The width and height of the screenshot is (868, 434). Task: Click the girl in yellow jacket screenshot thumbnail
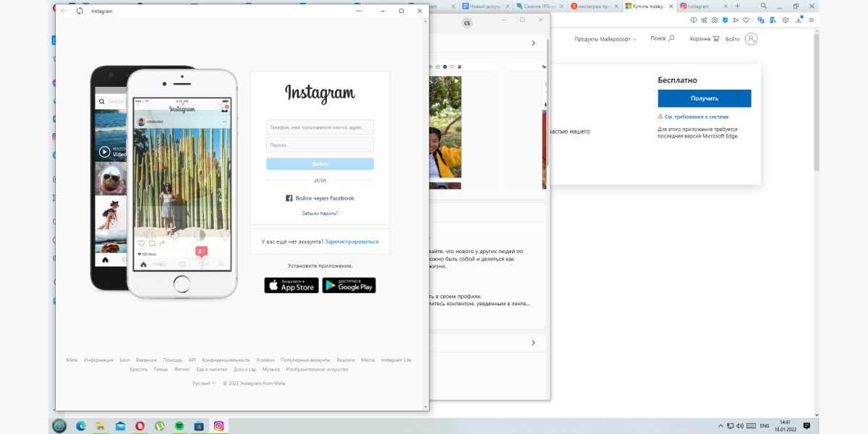click(445, 127)
